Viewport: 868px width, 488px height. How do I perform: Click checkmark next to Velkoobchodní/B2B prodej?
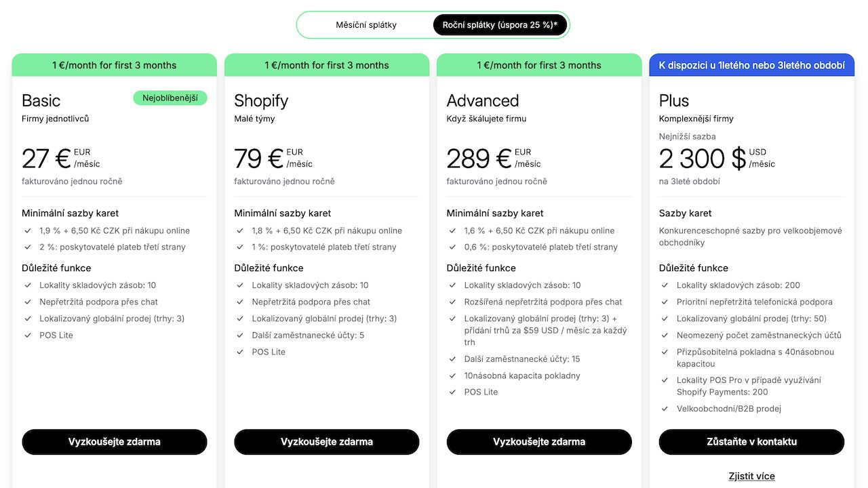click(665, 409)
